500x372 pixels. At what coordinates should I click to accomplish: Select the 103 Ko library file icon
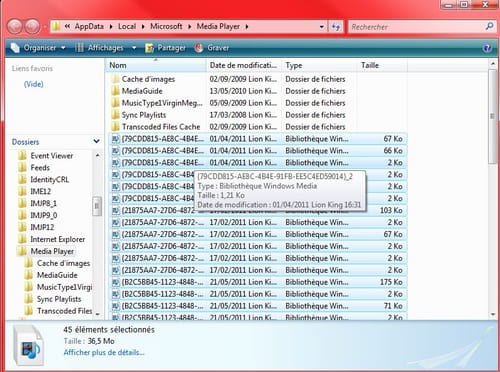(115, 211)
